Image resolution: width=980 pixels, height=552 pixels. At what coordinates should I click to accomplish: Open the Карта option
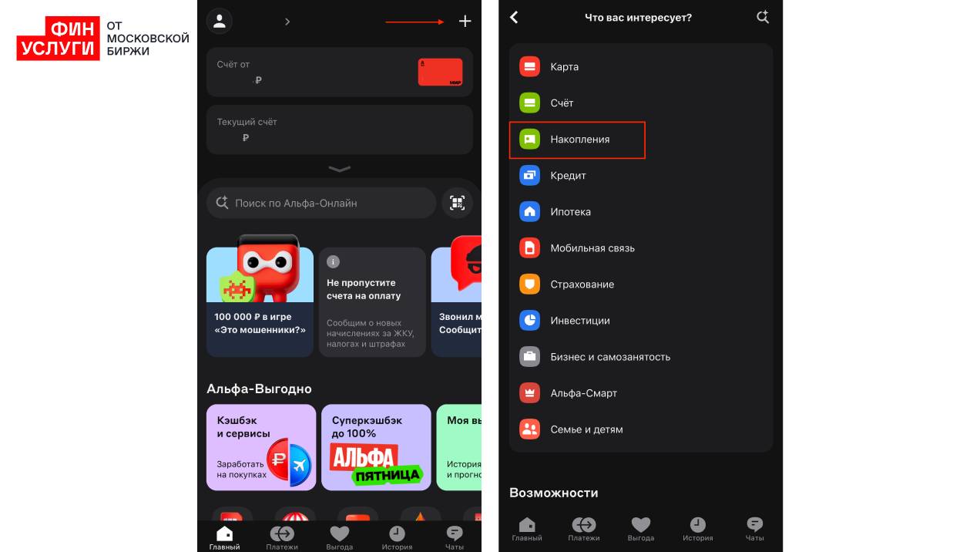564,67
